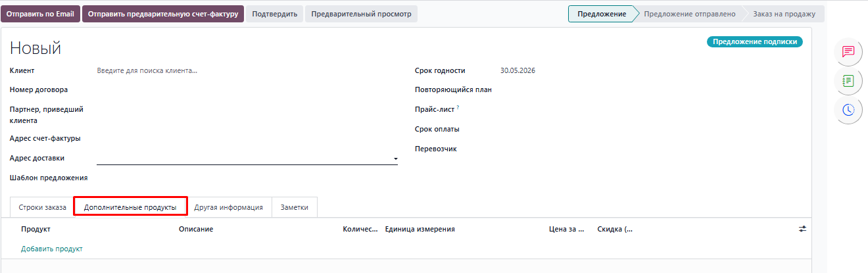Click the Добавить продукт link

pyautogui.click(x=51, y=249)
